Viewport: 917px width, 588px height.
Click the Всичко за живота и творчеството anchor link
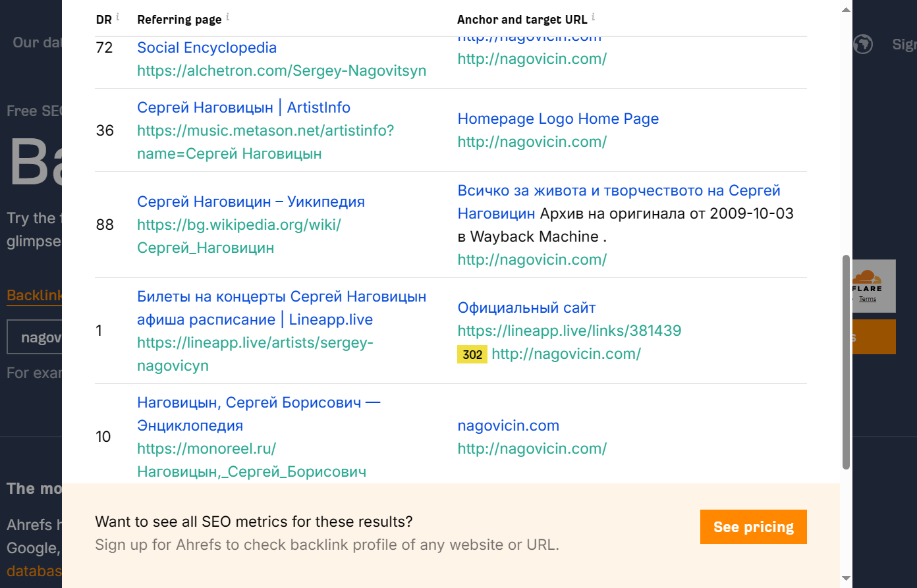point(619,201)
